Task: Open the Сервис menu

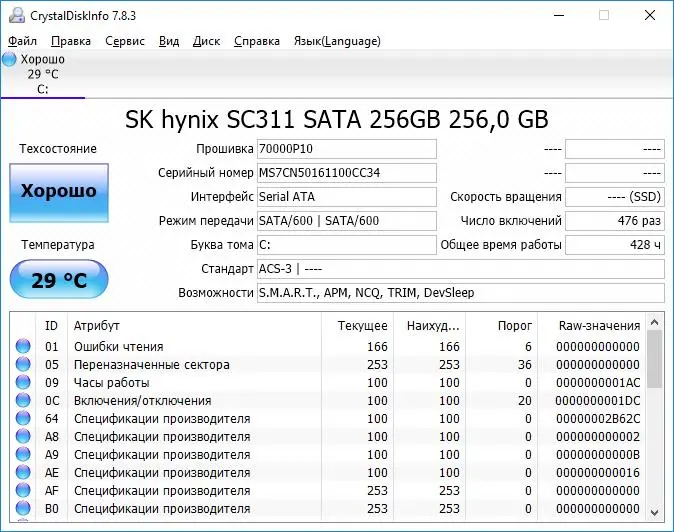Action: tap(125, 41)
